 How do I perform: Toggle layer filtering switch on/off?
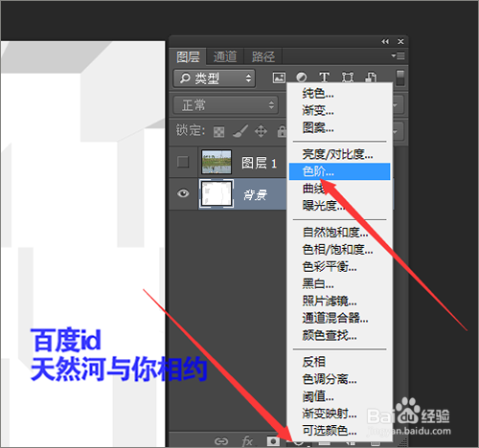[400, 78]
